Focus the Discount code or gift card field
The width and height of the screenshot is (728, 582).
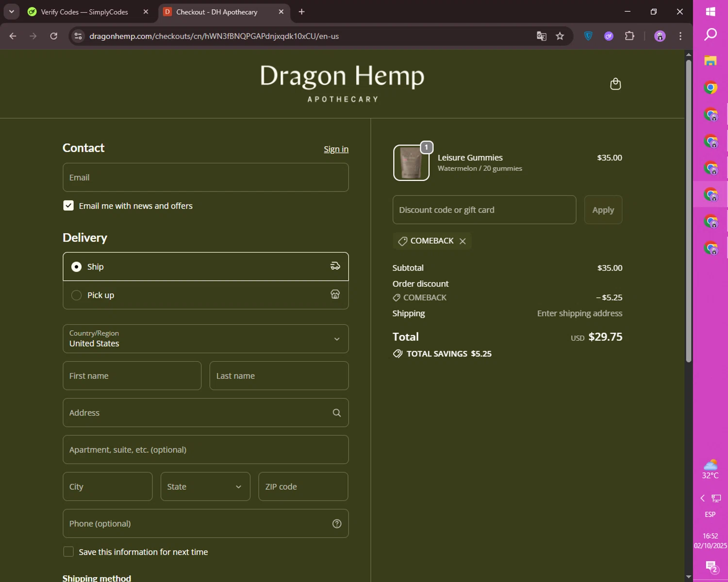484,210
